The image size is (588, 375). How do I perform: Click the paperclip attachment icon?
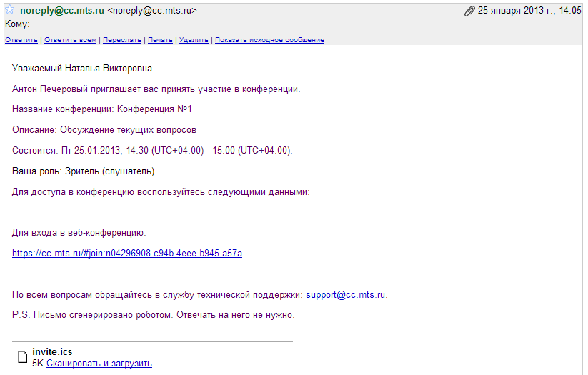click(469, 11)
